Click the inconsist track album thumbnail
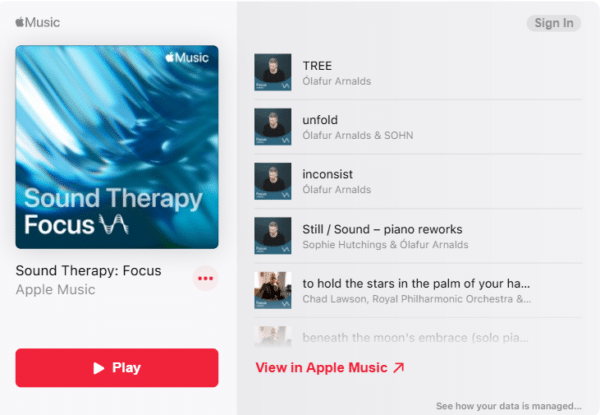600x415 pixels. coord(273,181)
